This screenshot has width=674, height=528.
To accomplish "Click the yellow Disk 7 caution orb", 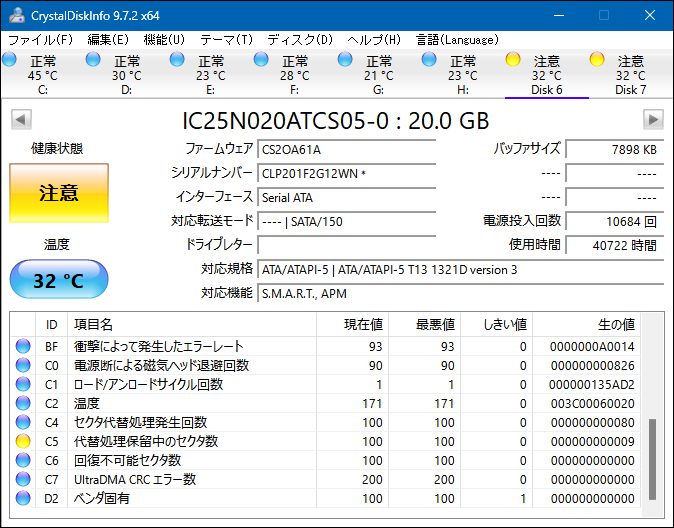I will [x=597, y=60].
